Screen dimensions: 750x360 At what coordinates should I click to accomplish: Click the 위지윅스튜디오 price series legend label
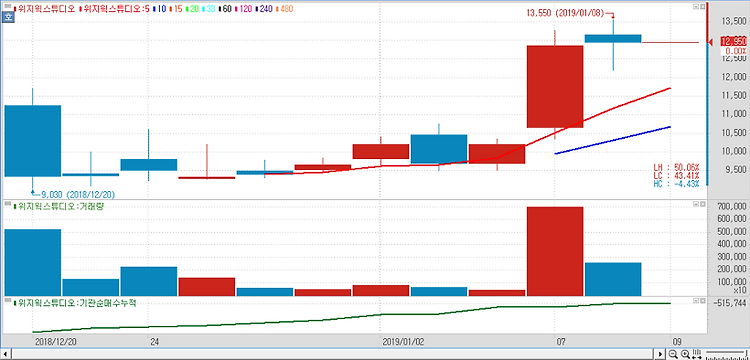coord(44,9)
